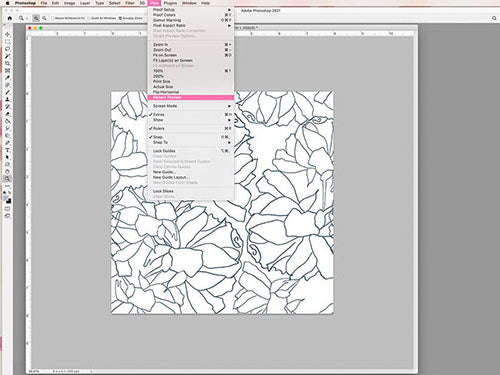The height and width of the screenshot is (375, 500).
Task: Click the zoom percentage field in status bar
Action: click(x=34, y=371)
